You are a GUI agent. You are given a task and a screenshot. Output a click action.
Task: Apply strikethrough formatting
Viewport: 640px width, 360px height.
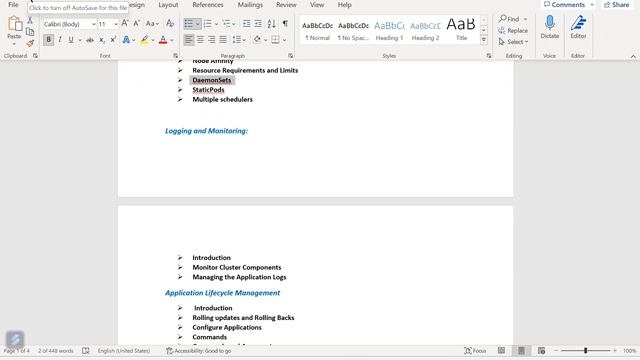tap(90, 40)
